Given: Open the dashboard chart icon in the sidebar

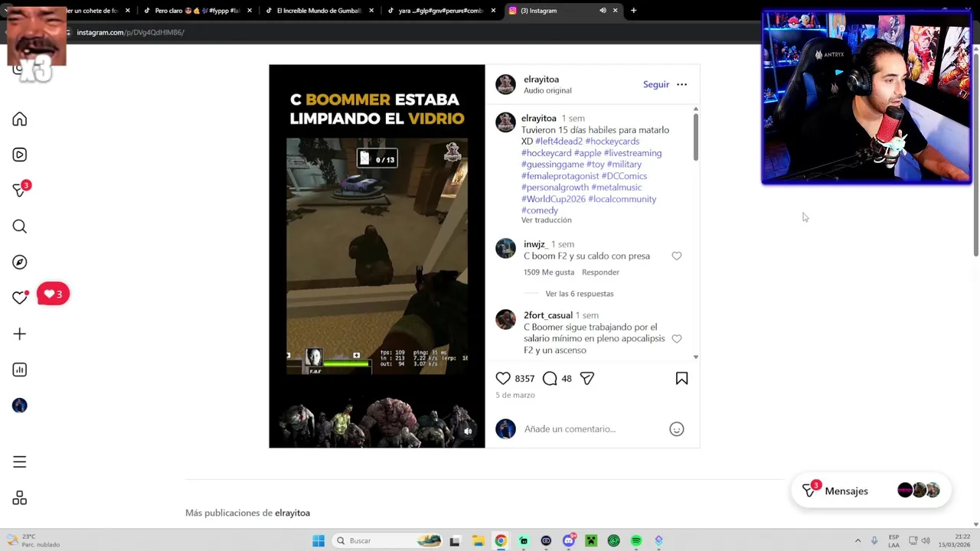Looking at the screenshot, I should (20, 370).
